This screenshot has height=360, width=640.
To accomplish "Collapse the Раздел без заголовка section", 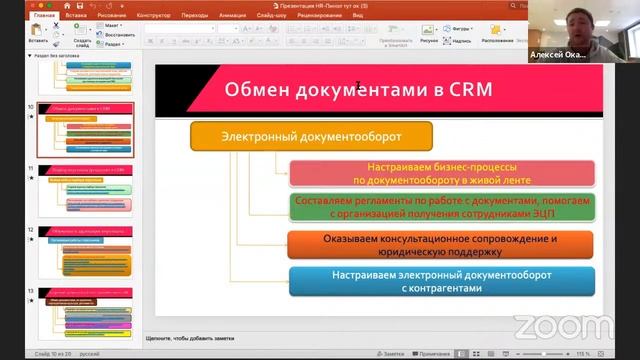I will pyautogui.click(x=30, y=55).
